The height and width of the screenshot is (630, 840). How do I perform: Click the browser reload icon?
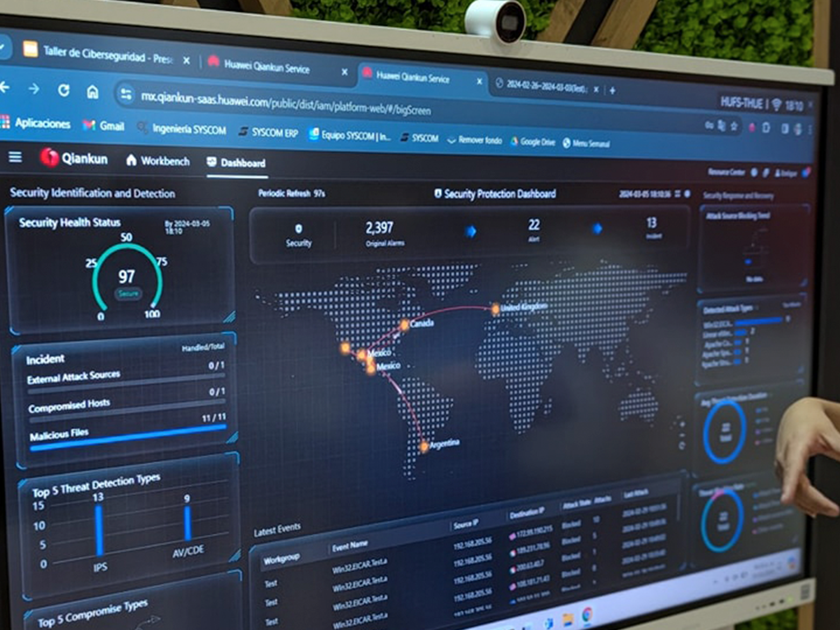pyautogui.click(x=64, y=90)
